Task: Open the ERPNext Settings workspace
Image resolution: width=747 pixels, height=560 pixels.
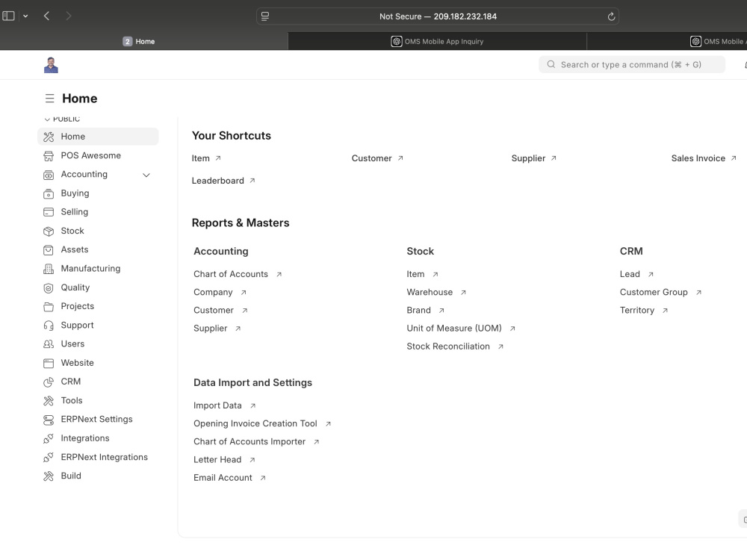Action: [x=98, y=420]
